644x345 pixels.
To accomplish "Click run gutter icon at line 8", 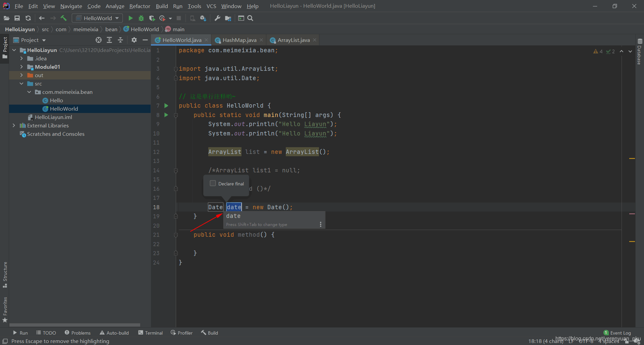I will (166, 115).
